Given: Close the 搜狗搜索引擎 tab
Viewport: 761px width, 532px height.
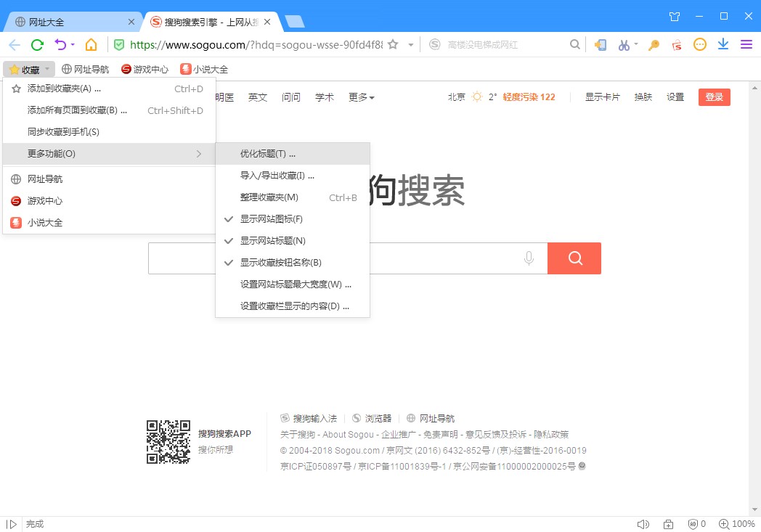Looking at the screenshot, I should pyautogui.click(x=267, y=22).
